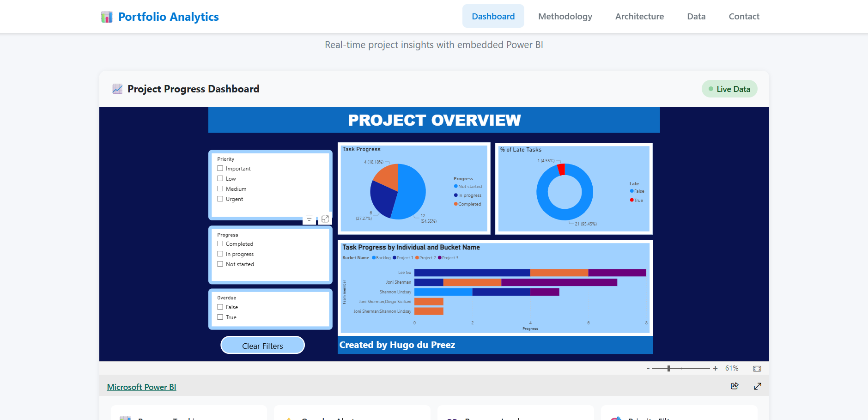The image size is (868, 420).
Task: Check In progress under Progress
Action: click(x=220, y=254)
